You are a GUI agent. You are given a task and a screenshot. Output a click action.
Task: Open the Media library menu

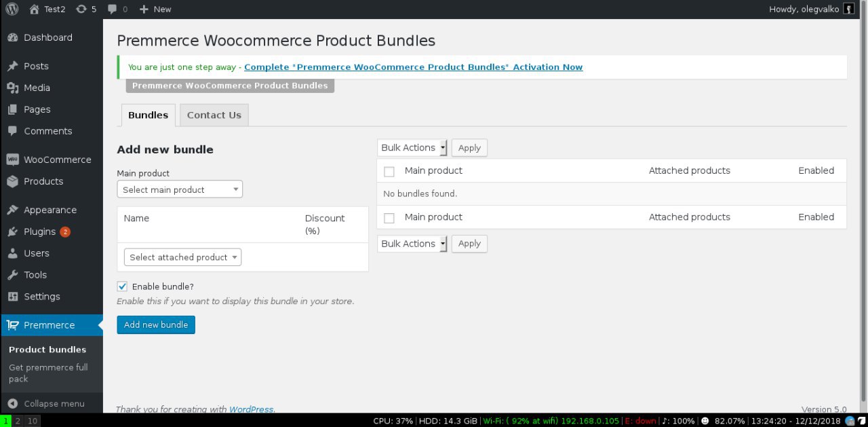[52, 88]
